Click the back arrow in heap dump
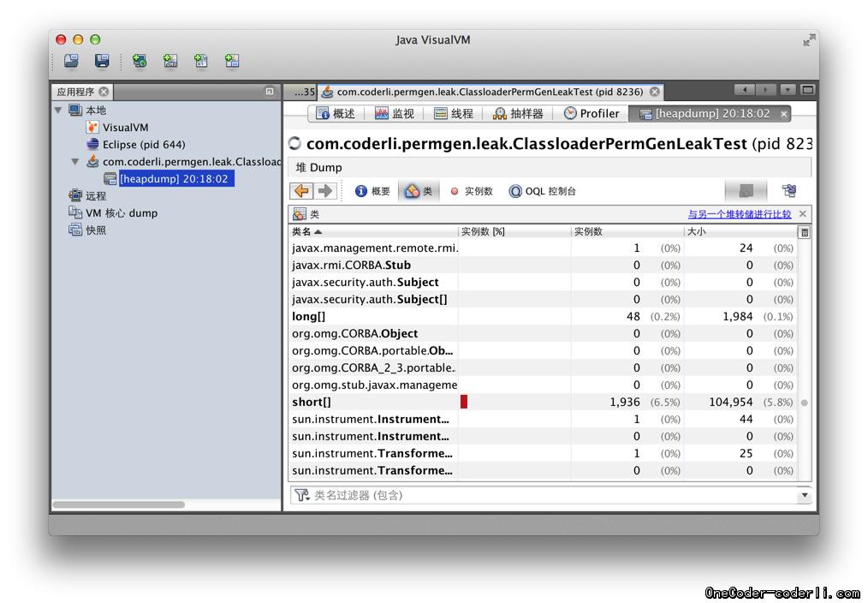The width and height of the screenshot is (868, 603). [300, 191]
